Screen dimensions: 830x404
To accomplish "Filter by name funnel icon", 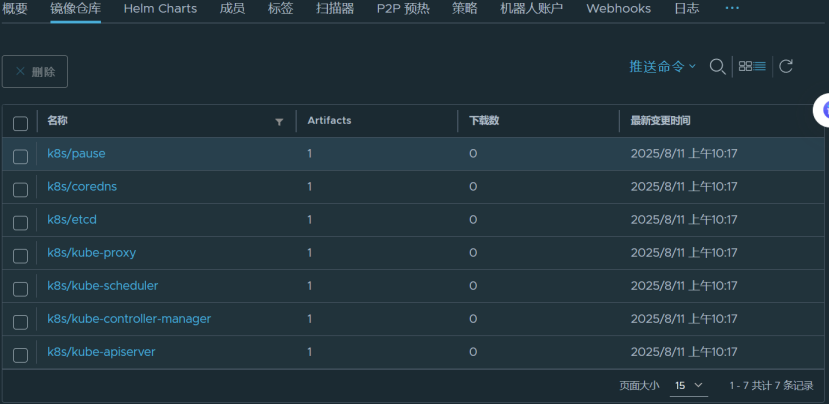I will pyautogui.click(x=279, y=122).
